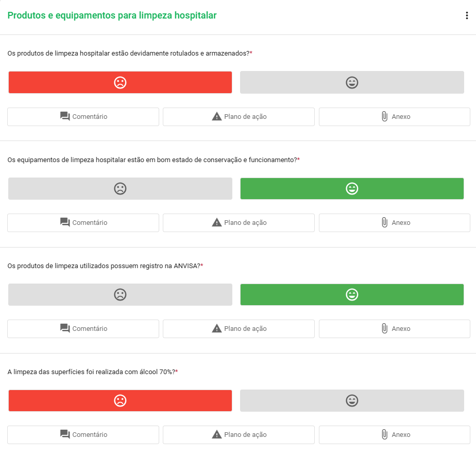Click the paperclip Anexo icon on the third question
476x458 pixels.
coord(385,328)
